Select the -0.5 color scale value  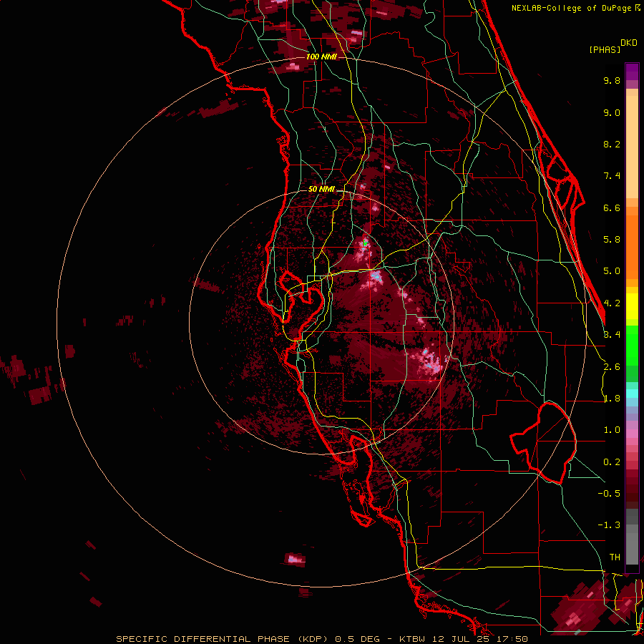pyautogui.click(x=609, y=494)
